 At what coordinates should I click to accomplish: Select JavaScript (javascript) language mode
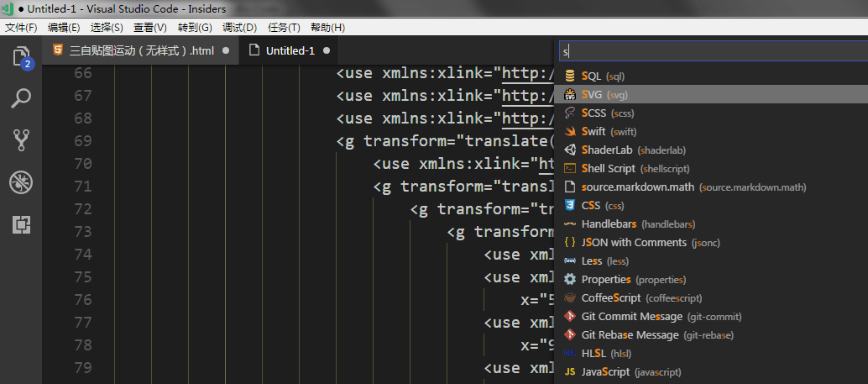point(711,371)
